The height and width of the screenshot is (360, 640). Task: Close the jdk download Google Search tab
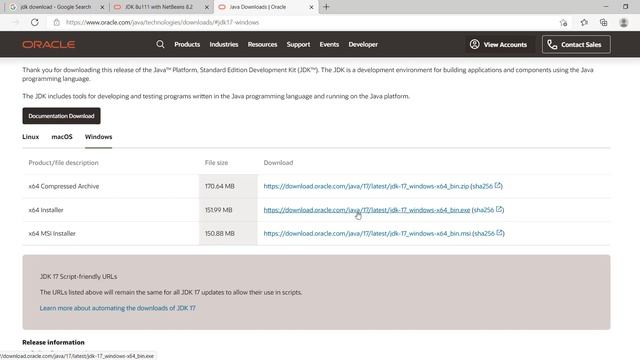click(102, 7)
